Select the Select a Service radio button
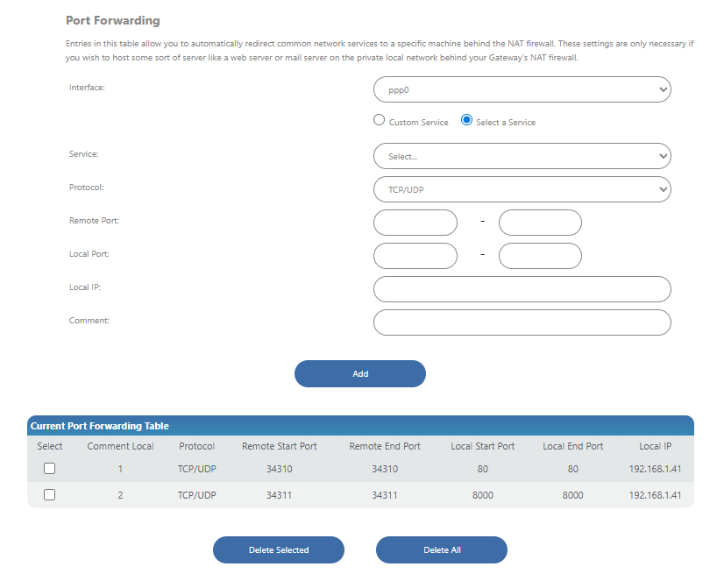The width and height of the screenshot is (717, 588). click(x=466, y=120)
